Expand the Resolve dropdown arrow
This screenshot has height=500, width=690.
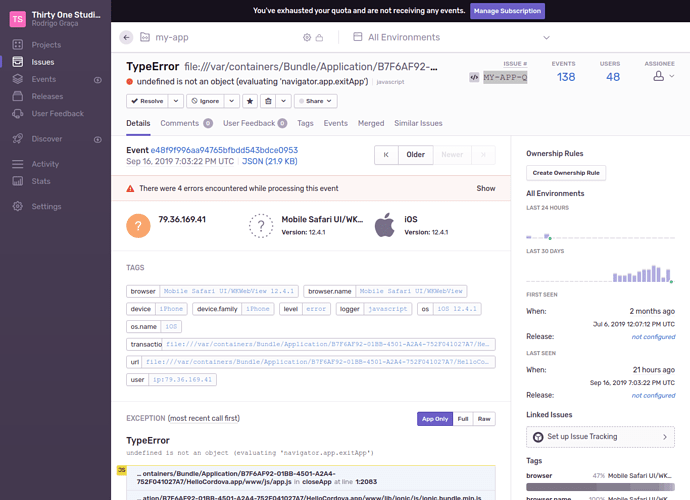pyautogui.click(x=176, y=101)
